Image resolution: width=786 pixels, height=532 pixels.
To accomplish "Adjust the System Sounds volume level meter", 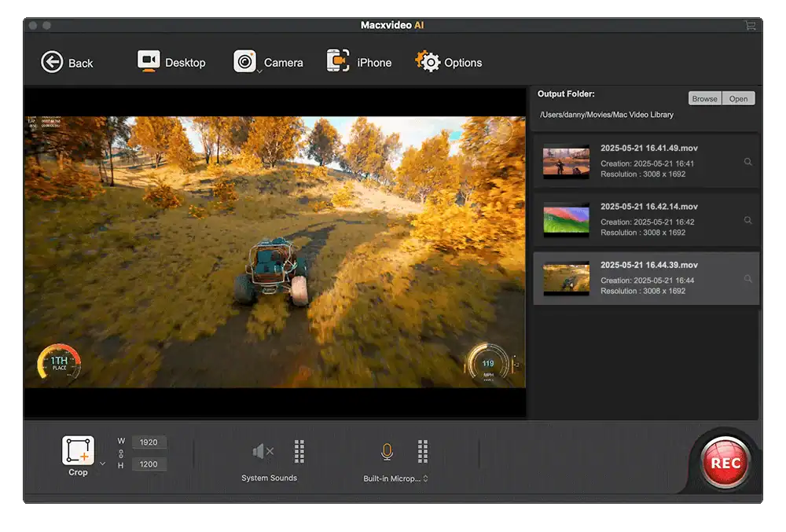I will coord(299,451).
